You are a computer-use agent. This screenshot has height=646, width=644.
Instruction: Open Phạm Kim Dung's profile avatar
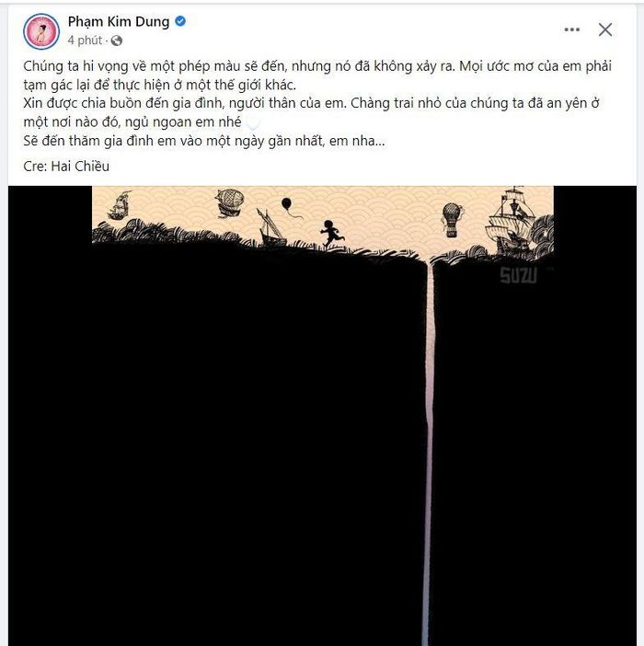pyautogui.click(x=41, y=31)
